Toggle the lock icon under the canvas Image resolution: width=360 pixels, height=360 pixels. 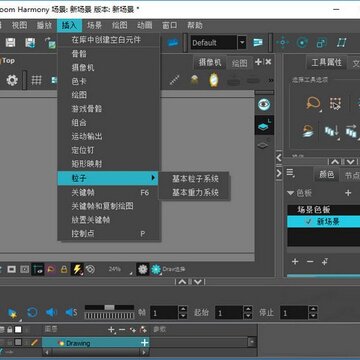coord(64,269)
